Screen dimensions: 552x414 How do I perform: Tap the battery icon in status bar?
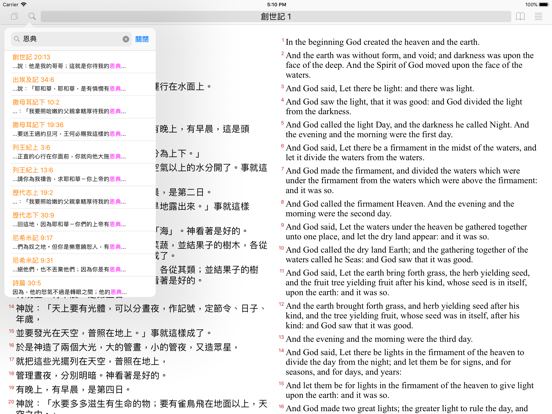point(544,5)
